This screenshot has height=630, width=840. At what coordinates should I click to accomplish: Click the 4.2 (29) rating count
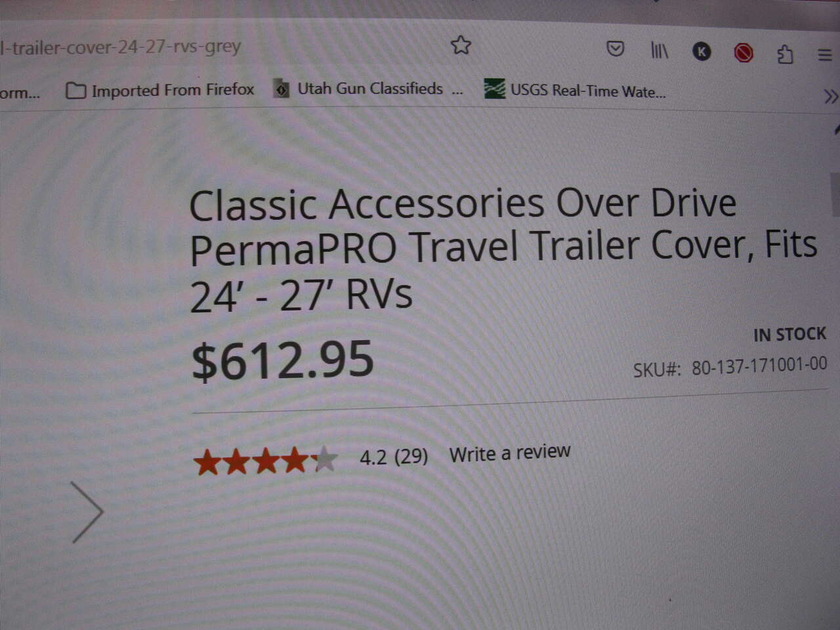(394, 456)
